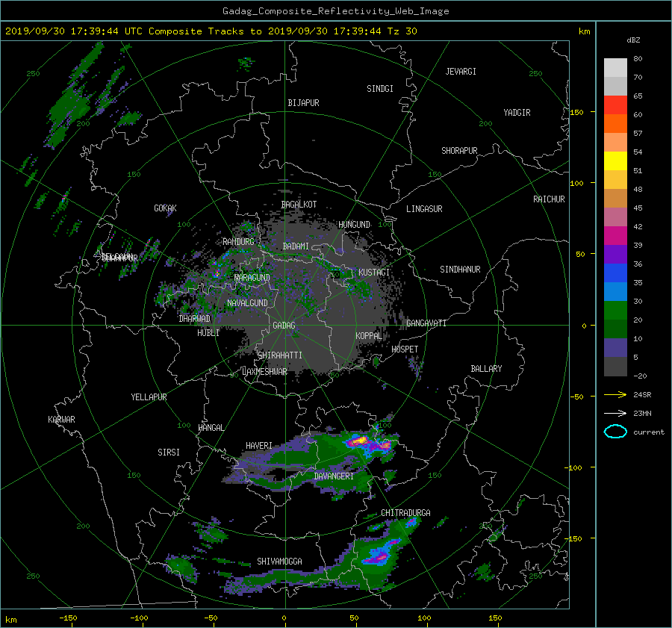Click the yellow 51 dBZ color swatch
The image size is (672, 628).
click(615, 161)
